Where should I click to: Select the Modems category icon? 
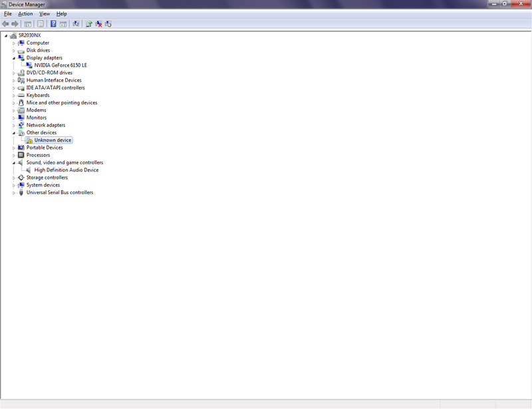pos(21,110)
